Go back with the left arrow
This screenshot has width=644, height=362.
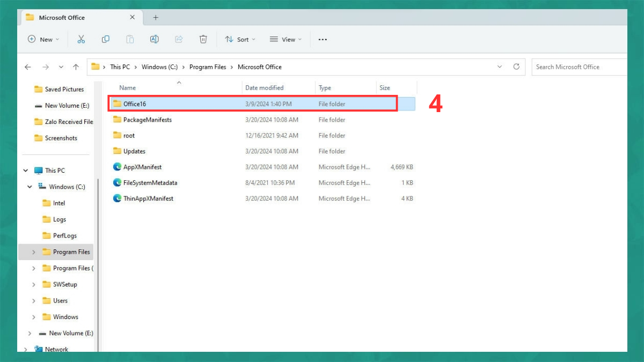[28, 67]
